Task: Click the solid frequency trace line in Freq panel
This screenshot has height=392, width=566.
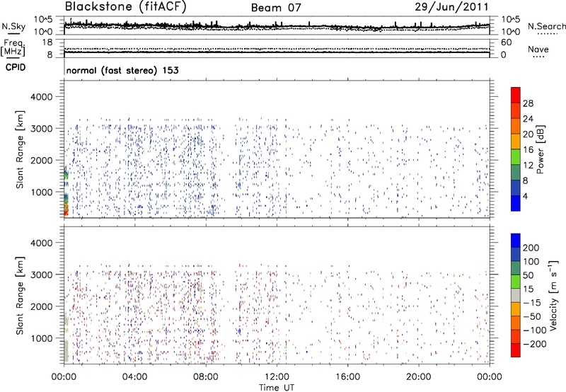Action: [277, 52]
